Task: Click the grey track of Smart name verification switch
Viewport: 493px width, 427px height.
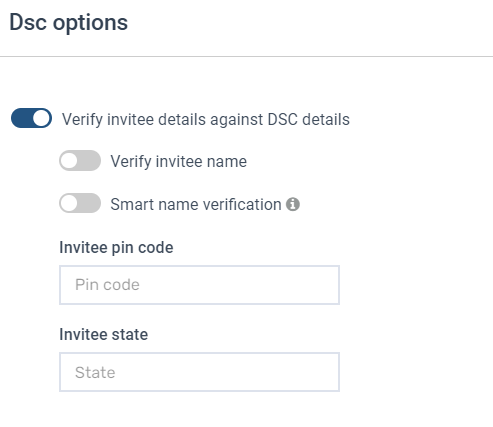Action: tap(90, 203)
